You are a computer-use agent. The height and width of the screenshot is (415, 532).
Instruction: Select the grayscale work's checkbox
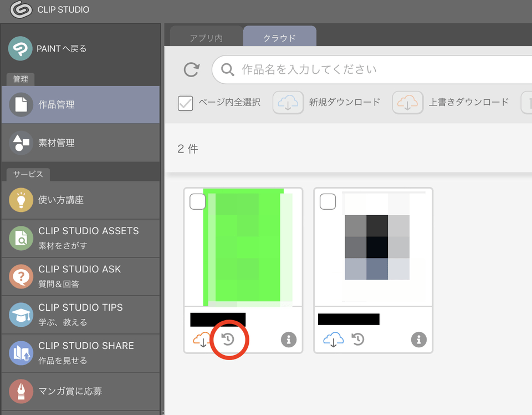(x=328, y=202)
